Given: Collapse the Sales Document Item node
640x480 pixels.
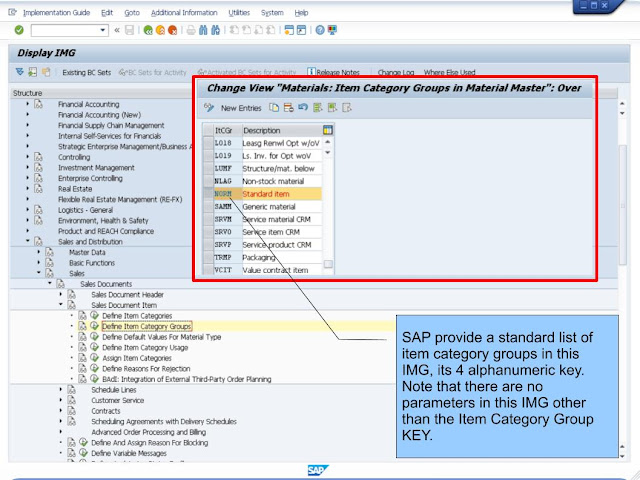Looking at the screenshot, I should 60,305.
